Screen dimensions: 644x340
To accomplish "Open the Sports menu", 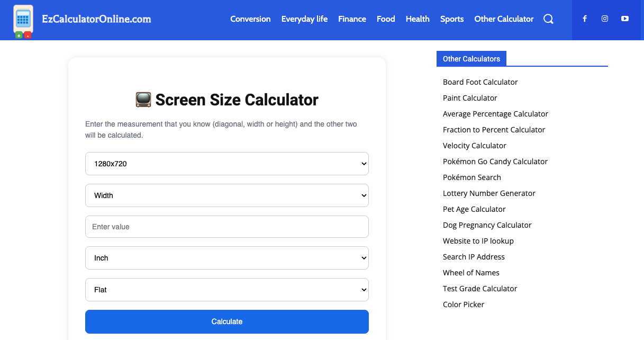I will (451, 19).
